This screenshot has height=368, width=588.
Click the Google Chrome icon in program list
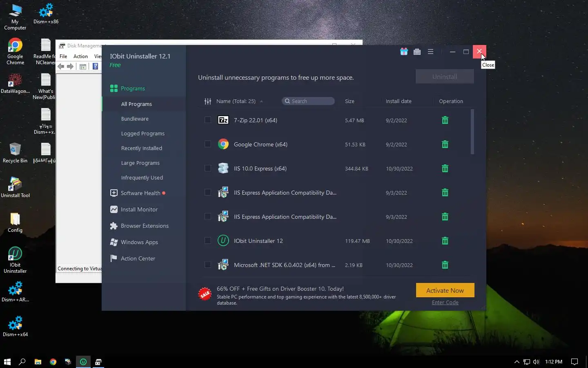223,144
